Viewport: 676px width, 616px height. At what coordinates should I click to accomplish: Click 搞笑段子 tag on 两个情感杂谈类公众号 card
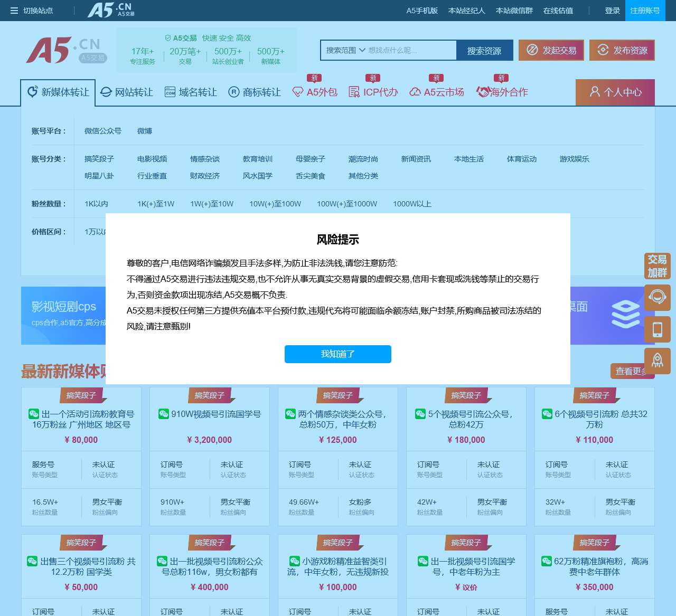338,395
